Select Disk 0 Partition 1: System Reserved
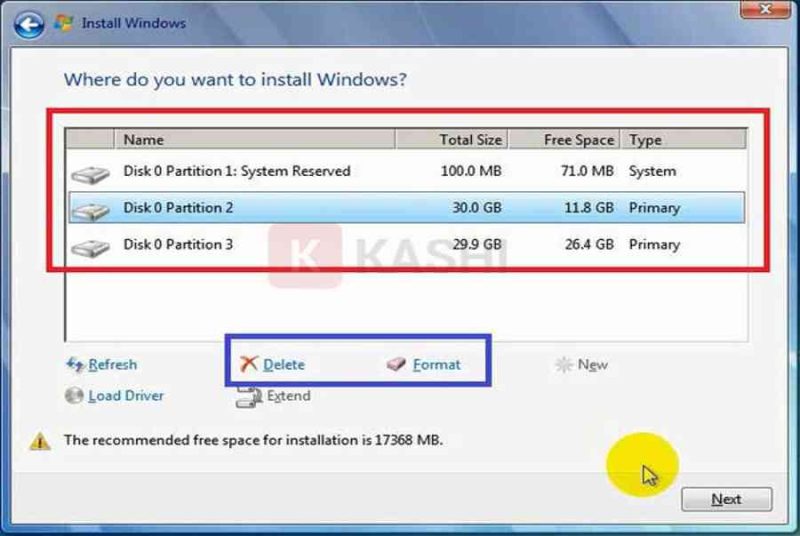 pos(407,171)
